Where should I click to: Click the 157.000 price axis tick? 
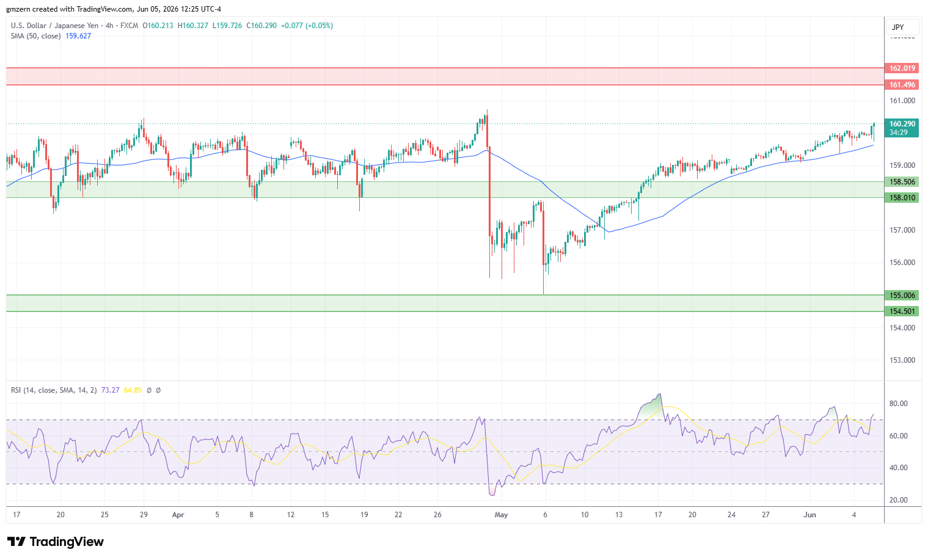(902, 230)
